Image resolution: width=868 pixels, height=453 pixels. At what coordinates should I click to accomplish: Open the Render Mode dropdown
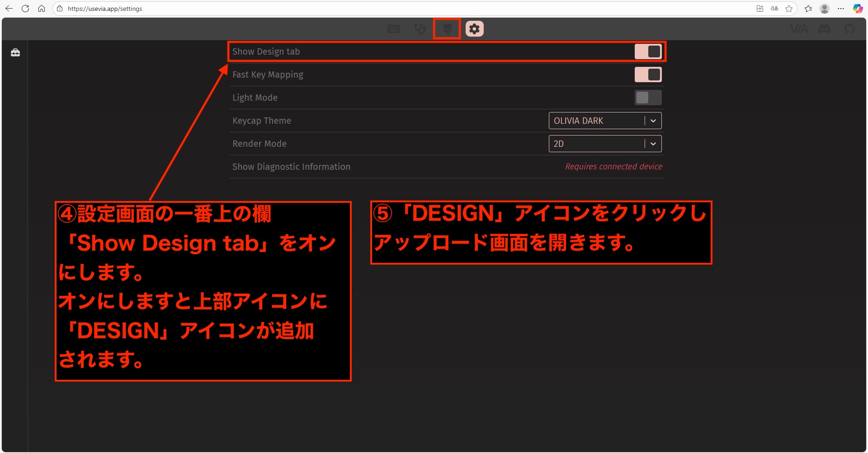pos(597,144)
